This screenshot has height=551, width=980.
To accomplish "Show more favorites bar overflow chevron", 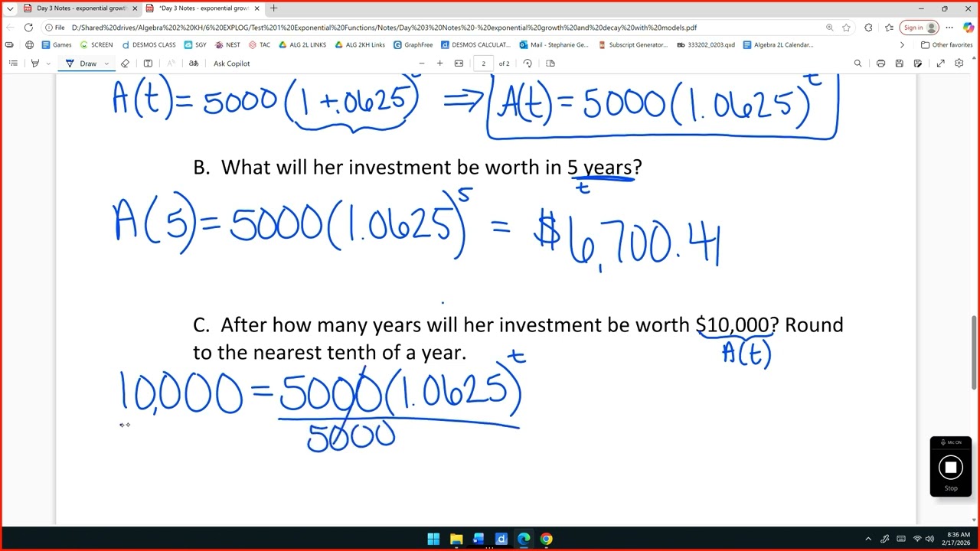I will point(902,45).
